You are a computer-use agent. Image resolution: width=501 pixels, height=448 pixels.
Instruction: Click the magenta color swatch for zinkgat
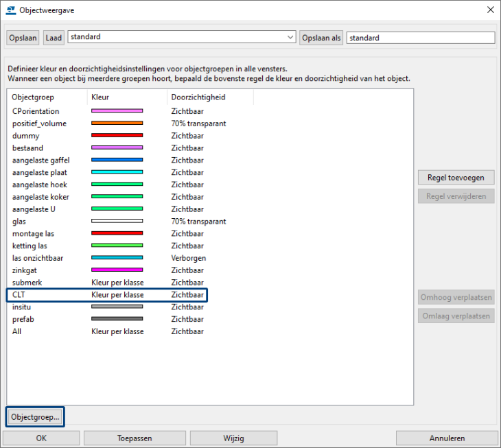(x=117, y=270)
